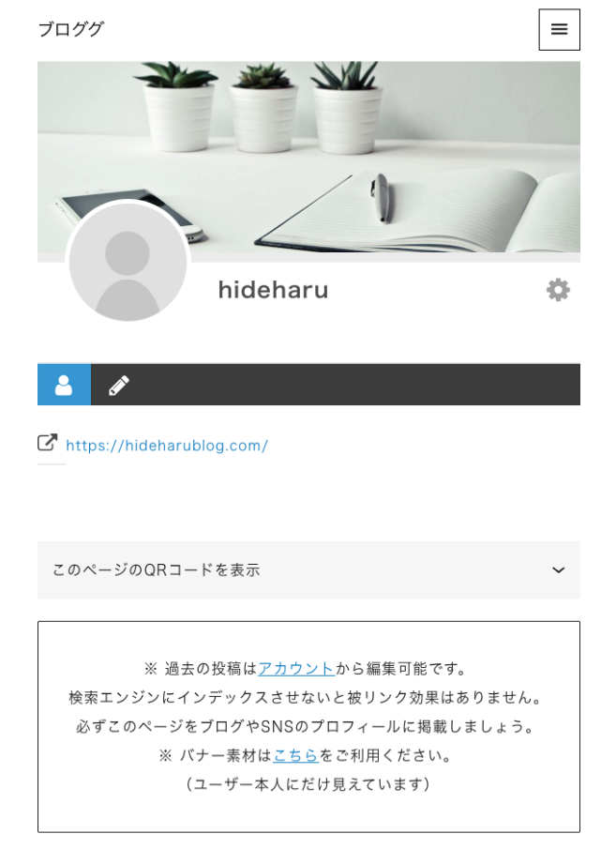
Task: Go to the ブロググ site title
Action: [70, 29]
